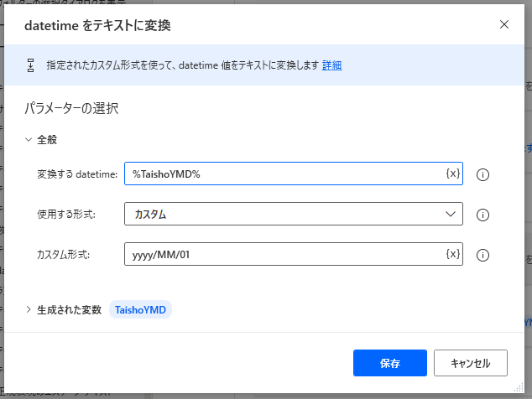This screenshot has height=399, width=532.
Task: Click the 使用する形式 label
Action: (x=66, y=215)
